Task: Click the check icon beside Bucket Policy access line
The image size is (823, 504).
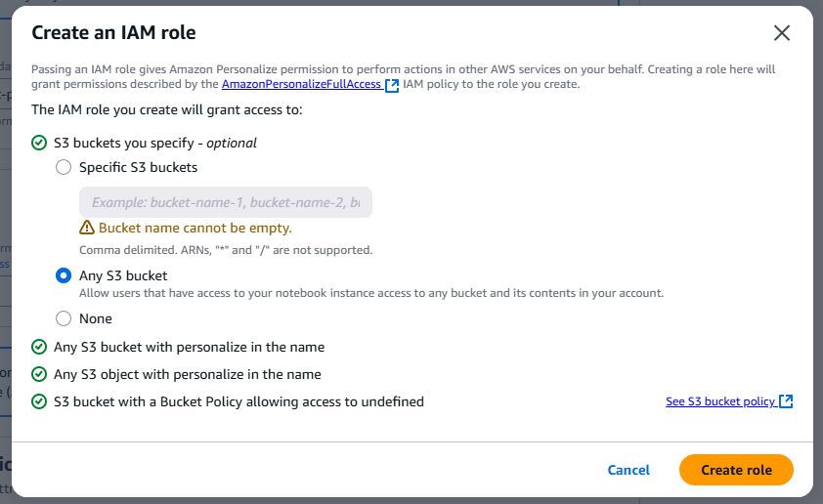Action: pyautogui.click(x=39, y=401)
